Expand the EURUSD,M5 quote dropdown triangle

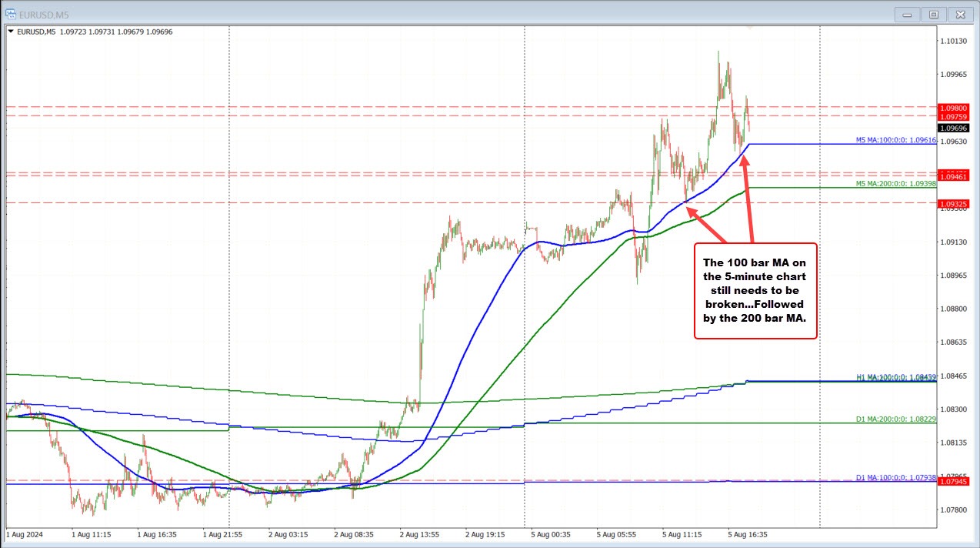coord(9,32)
